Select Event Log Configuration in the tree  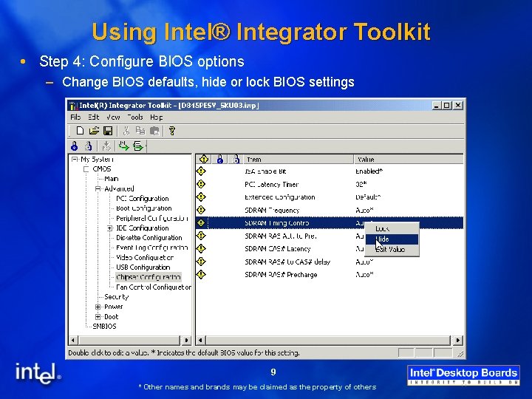pyautogui.click(x=151, y=248)
